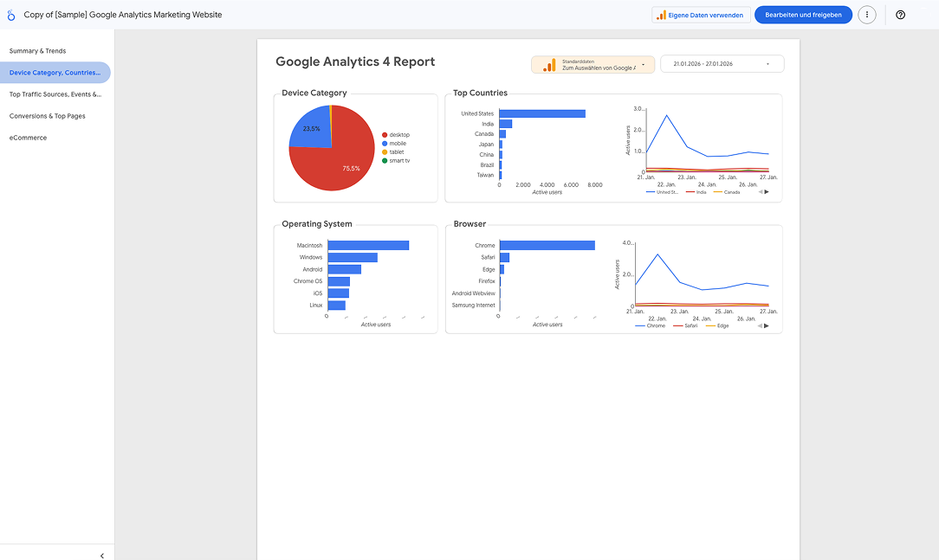
Task: Collapse the left navigation panel
Action: point(102,556)
